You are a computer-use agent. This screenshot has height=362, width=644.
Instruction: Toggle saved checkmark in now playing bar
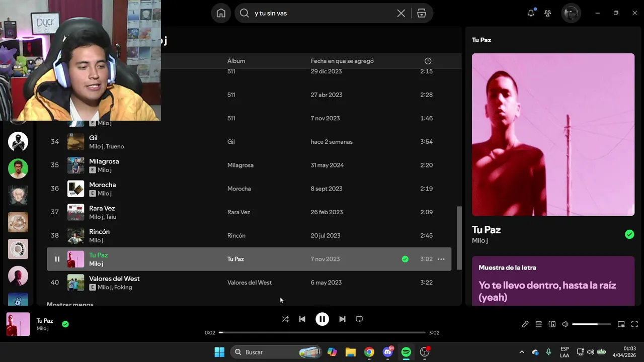point(65,324)
